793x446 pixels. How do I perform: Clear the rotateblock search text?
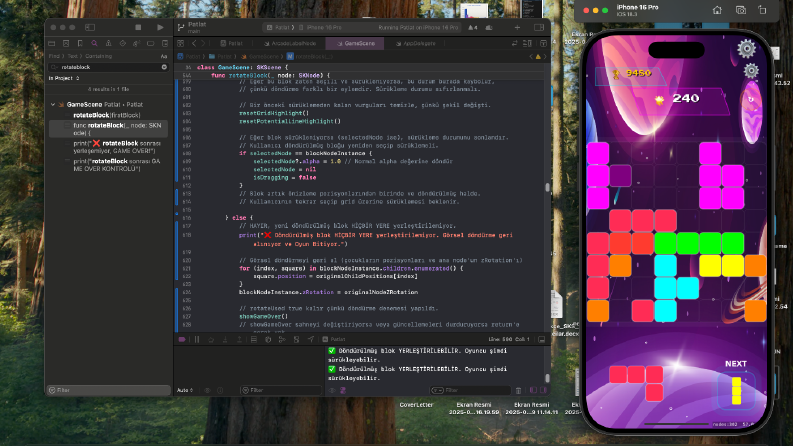164,67
